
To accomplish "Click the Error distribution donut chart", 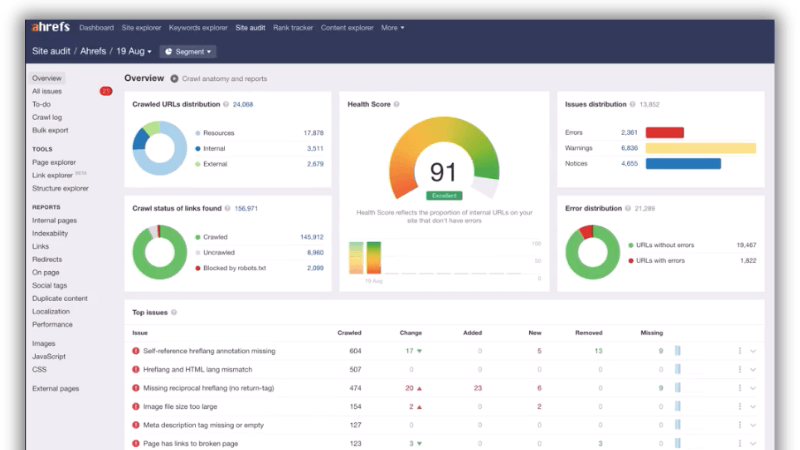I will (592, 252).
